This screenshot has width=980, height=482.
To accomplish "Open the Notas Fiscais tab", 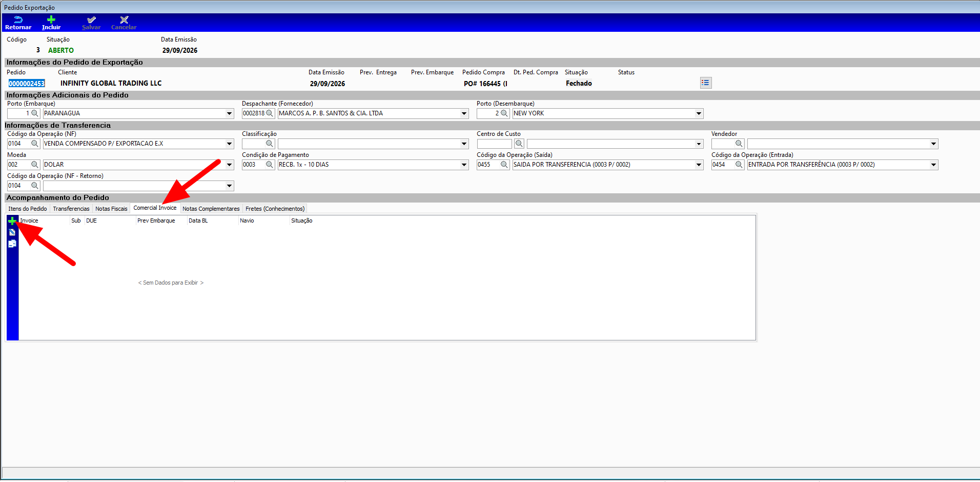I will point(111,209).
